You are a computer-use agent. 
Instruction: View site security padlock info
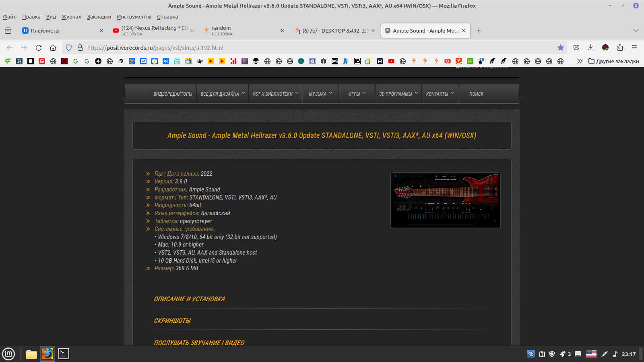80,47
